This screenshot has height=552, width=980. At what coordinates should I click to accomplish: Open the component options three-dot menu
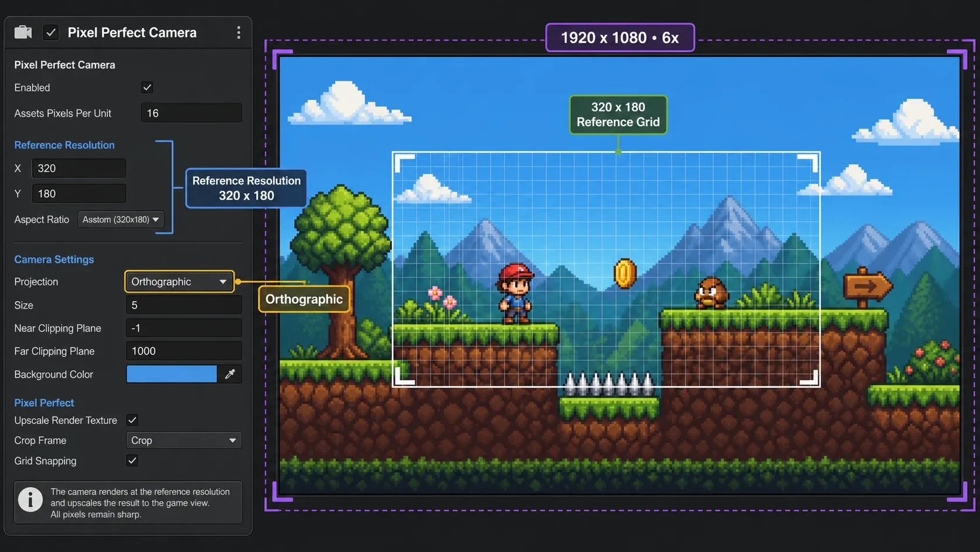pyautogui.click(x=239, y=32)
